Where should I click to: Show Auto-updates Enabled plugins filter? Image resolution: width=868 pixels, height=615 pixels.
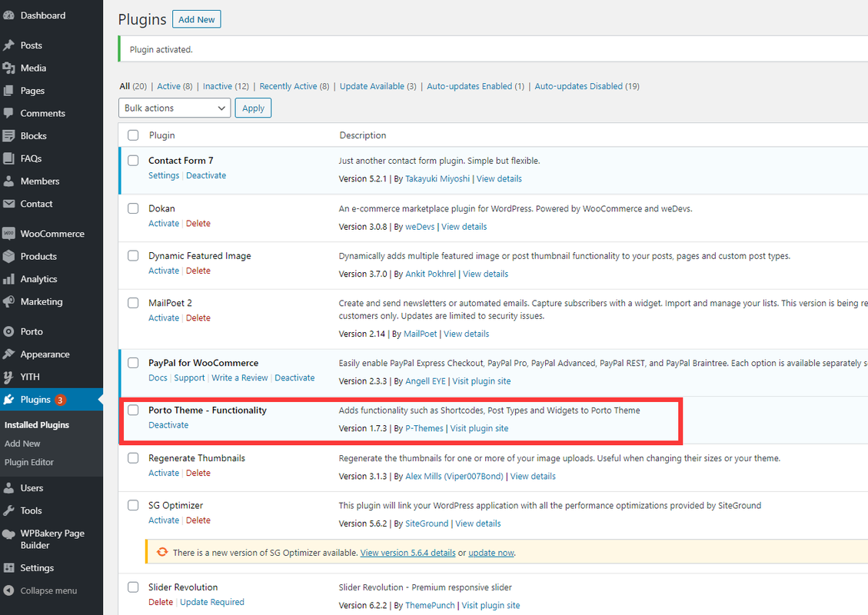tap(470, 86)
